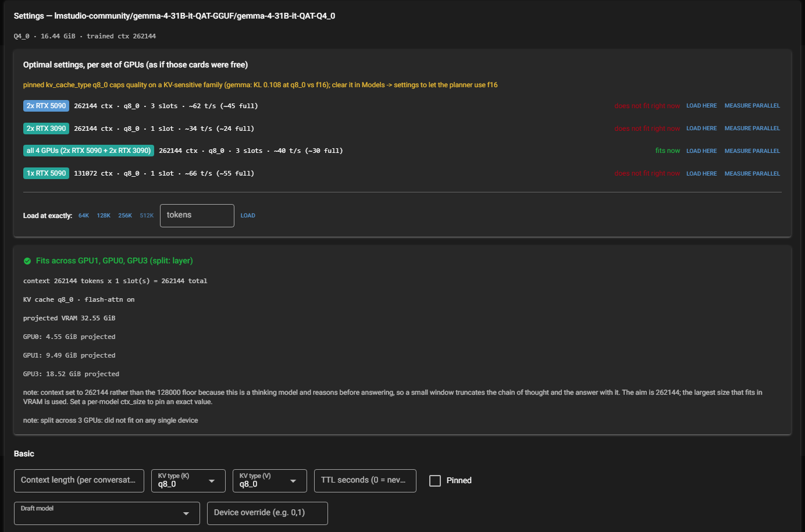
Task: Select the 128K load preset
Action: [x=104, y=216]
